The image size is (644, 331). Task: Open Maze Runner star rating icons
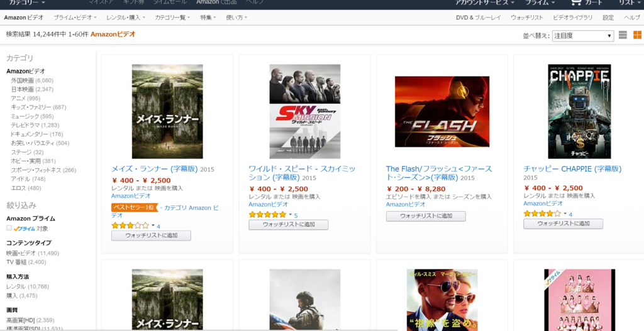[x=130, y=225]
